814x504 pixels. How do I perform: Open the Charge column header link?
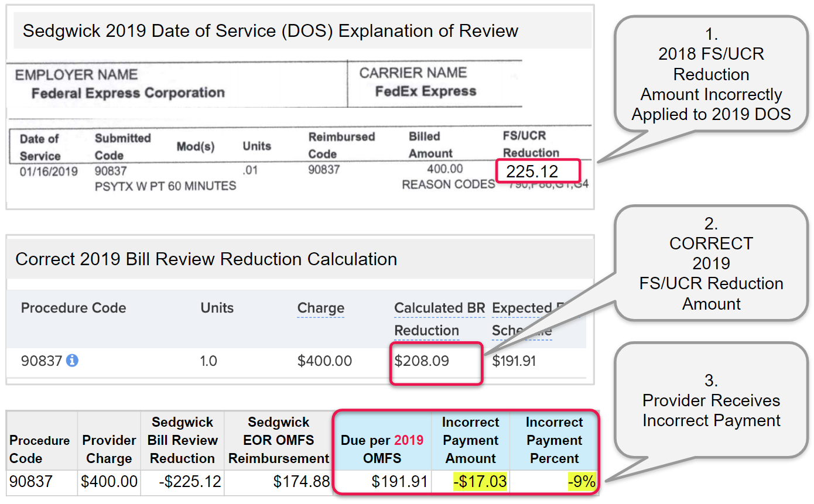[320, 308]
